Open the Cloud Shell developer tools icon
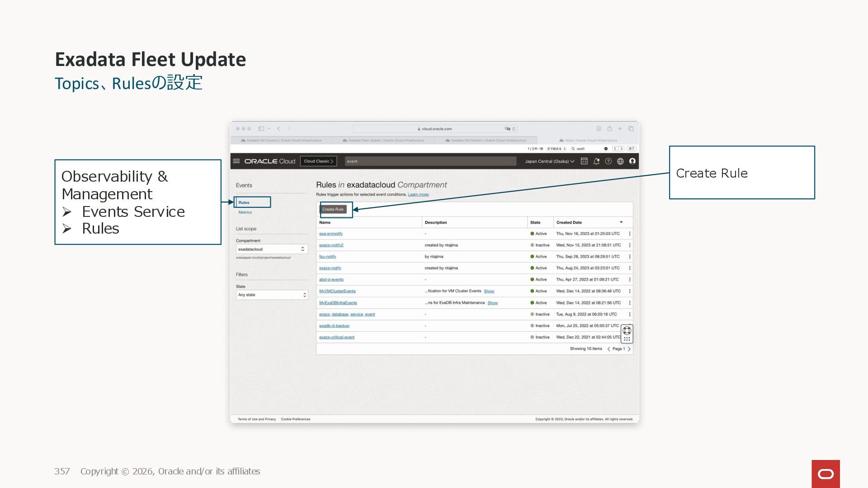868x488 pixels. (x=584, y=161)
